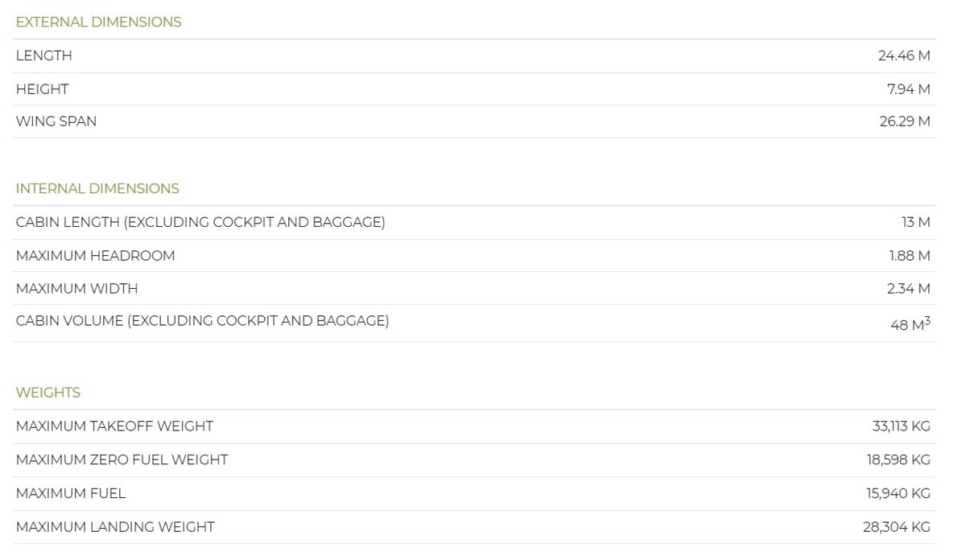Viewport: 966px width, 560px height.
Task: Select the 13 M cabin length value
Action: [916, 223]
